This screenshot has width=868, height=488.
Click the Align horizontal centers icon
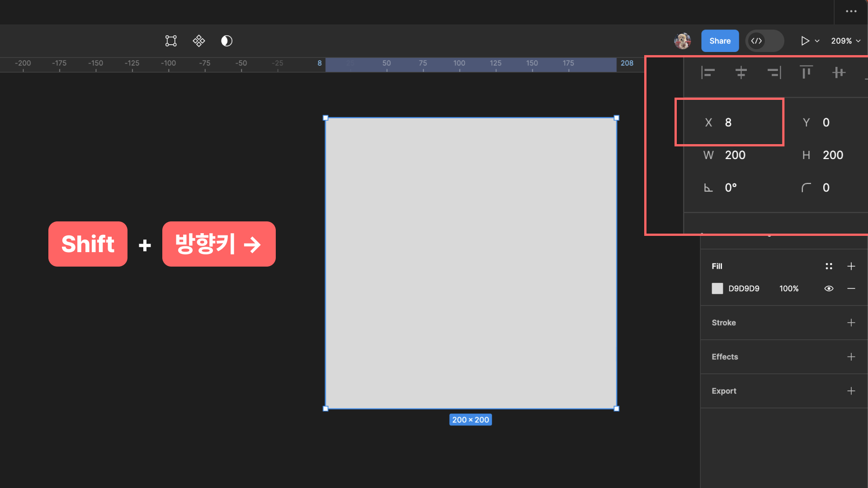coord(741,72)
